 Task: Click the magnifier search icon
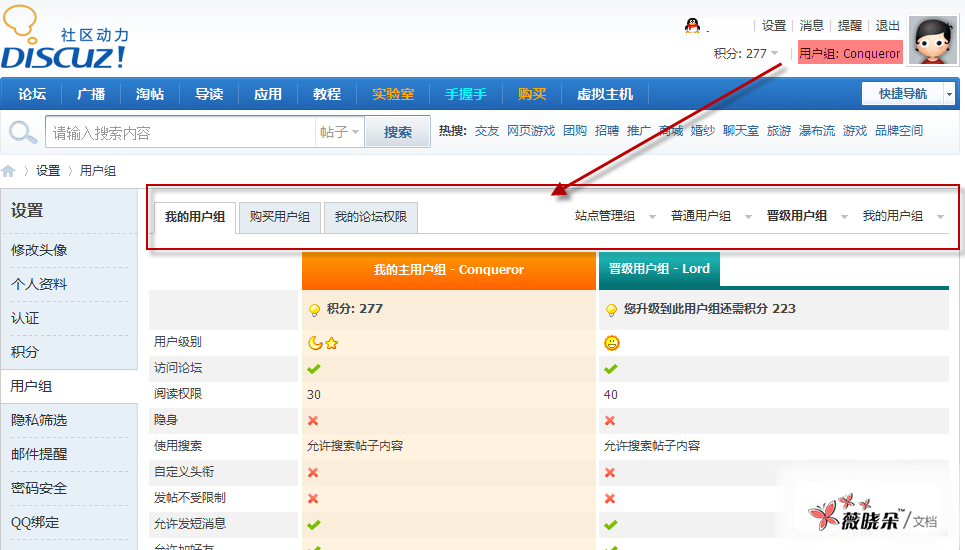(22, 132)
